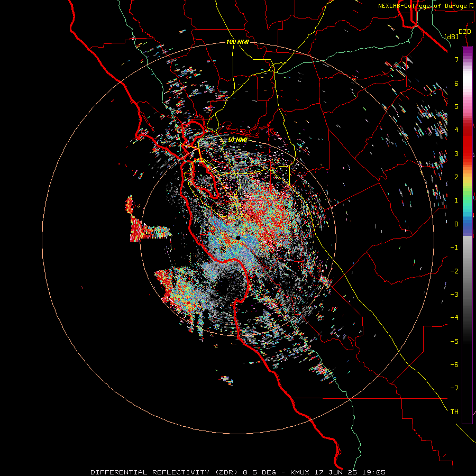
Task: Select the -4 dB tick label
Action: (454, 318)
